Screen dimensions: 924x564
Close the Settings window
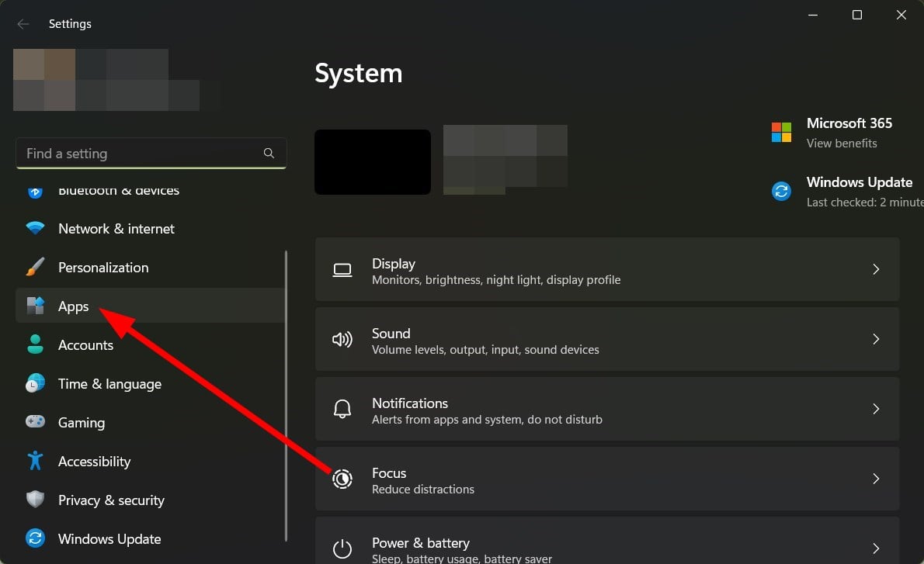tap(901, 15)
